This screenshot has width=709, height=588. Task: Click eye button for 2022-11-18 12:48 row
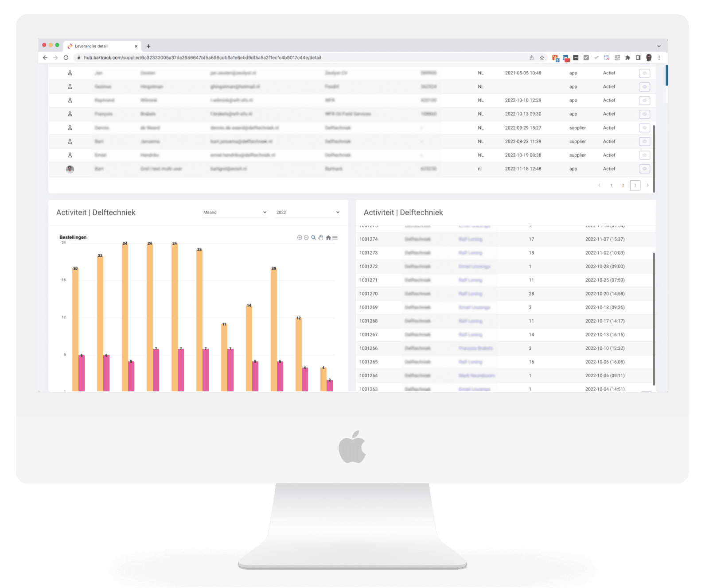[x=645, y=169]
